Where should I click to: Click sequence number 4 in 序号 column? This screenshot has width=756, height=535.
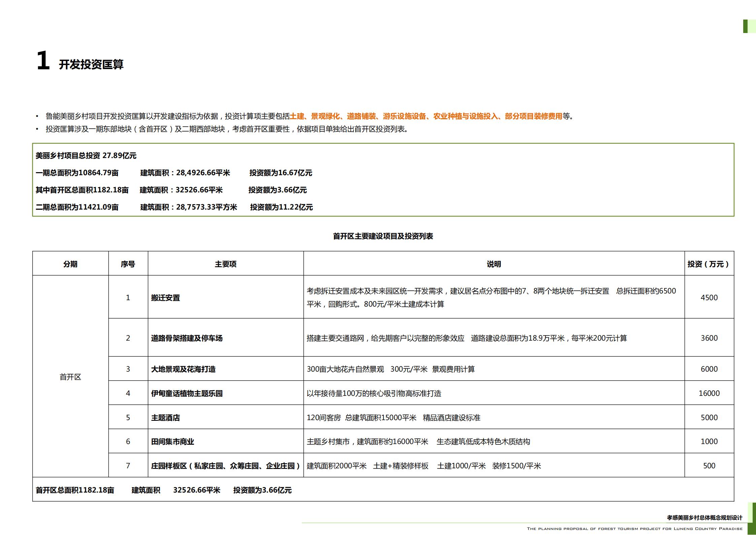coord(128,393)
